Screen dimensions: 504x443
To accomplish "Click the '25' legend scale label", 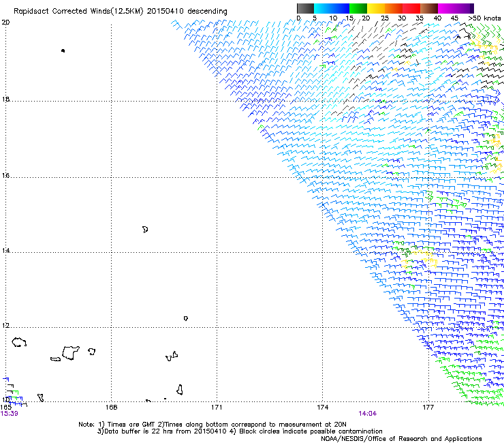I will 385,18.
